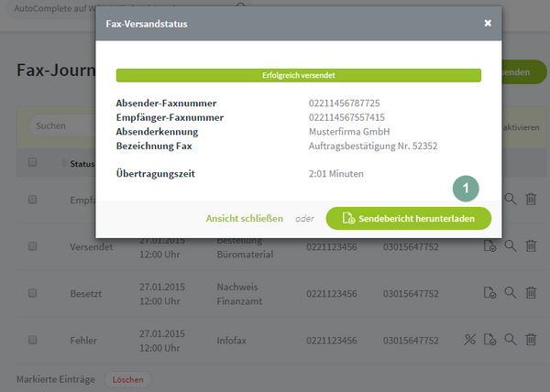Click Infofax description cell
The image size is (550, 392).
pyautogui.click(x=232, y=341)
